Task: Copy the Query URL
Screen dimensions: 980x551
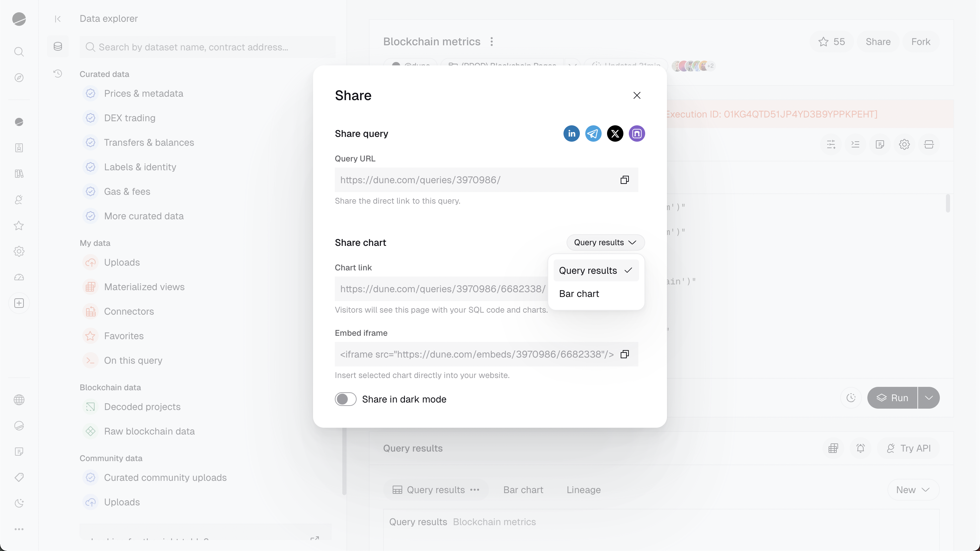Action: 624,180
